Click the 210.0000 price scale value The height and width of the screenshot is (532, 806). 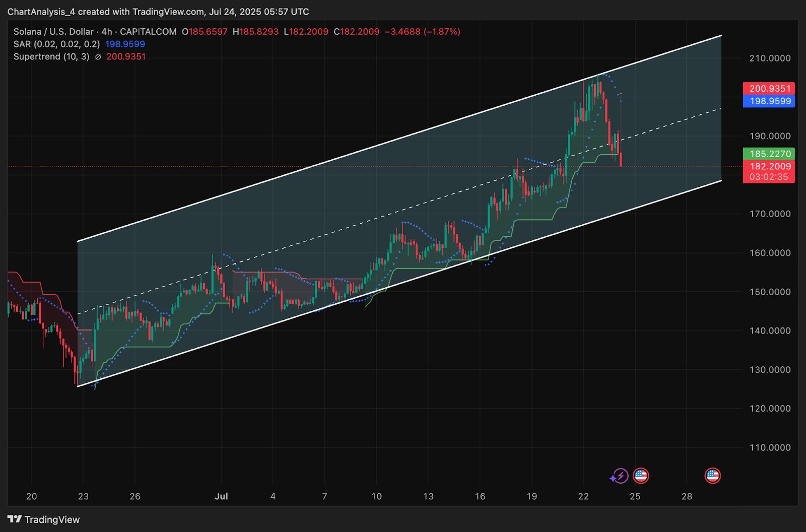[770, 58]
